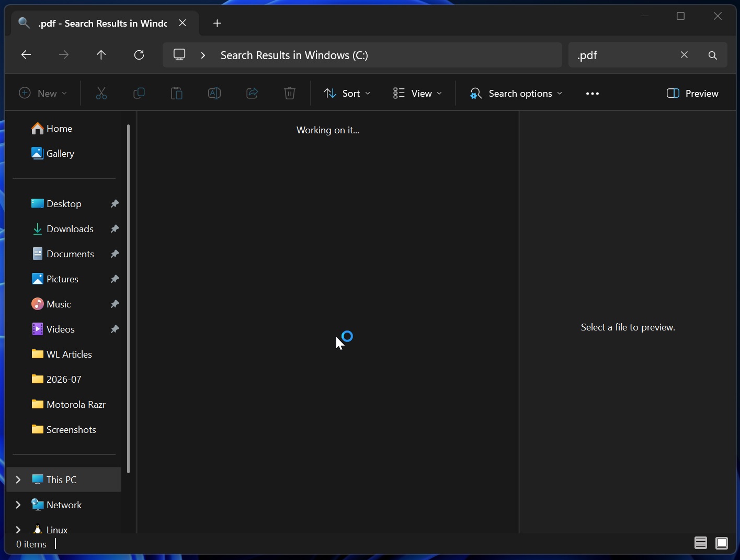Click the Paste clipboard icon
Image resolution: width=740 pixels, height=560 pixels.
(177, 94)
